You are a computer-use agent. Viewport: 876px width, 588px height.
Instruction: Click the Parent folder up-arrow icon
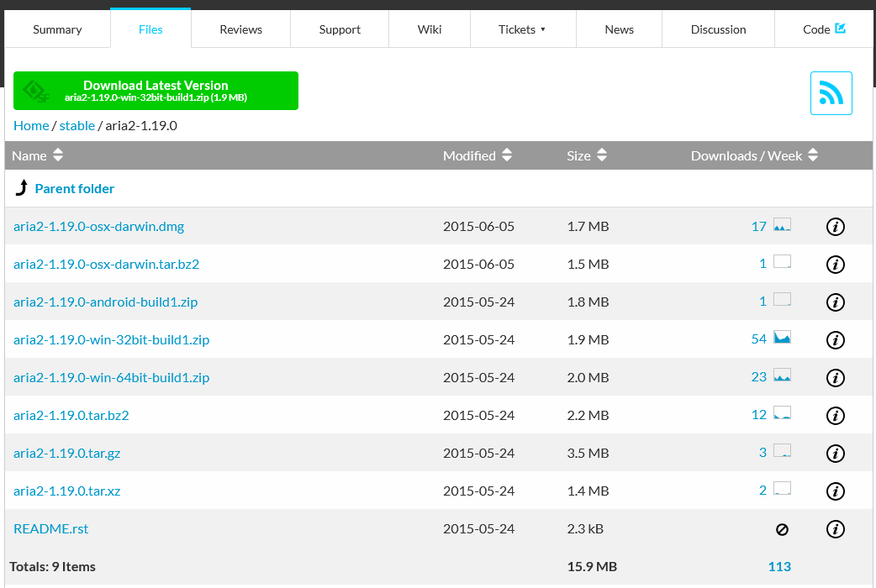click(21, 187)
